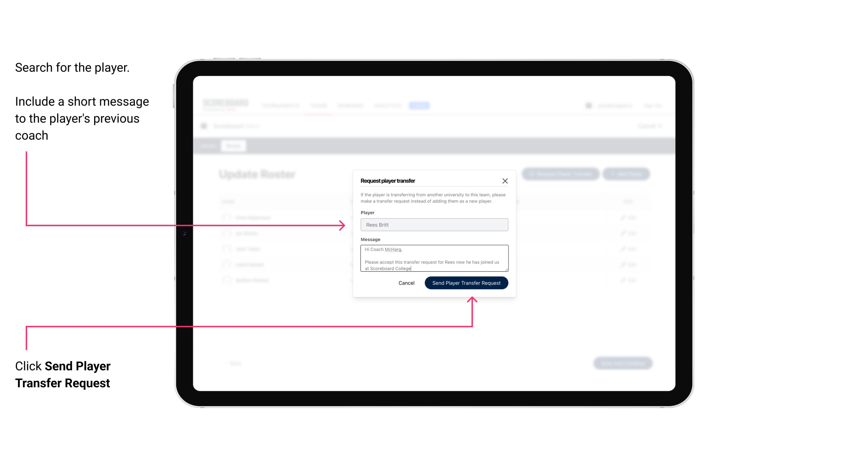Open the player search dropdown list
The image size is (868, 467).
(433, 225)
